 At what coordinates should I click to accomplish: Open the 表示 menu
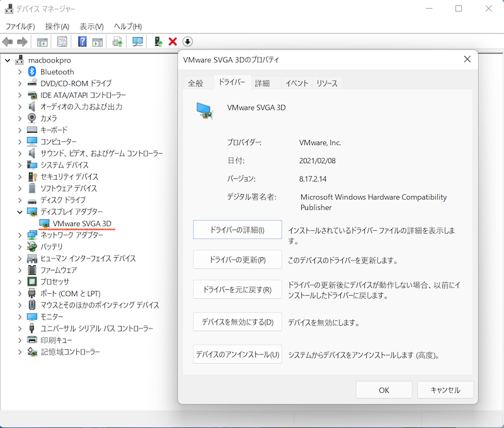tap(91, 26)
